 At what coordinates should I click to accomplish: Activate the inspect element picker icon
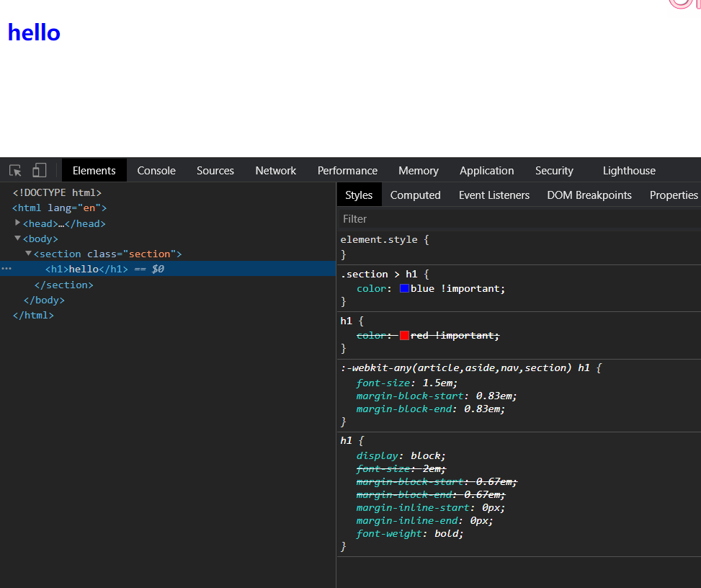pos(15,171)
